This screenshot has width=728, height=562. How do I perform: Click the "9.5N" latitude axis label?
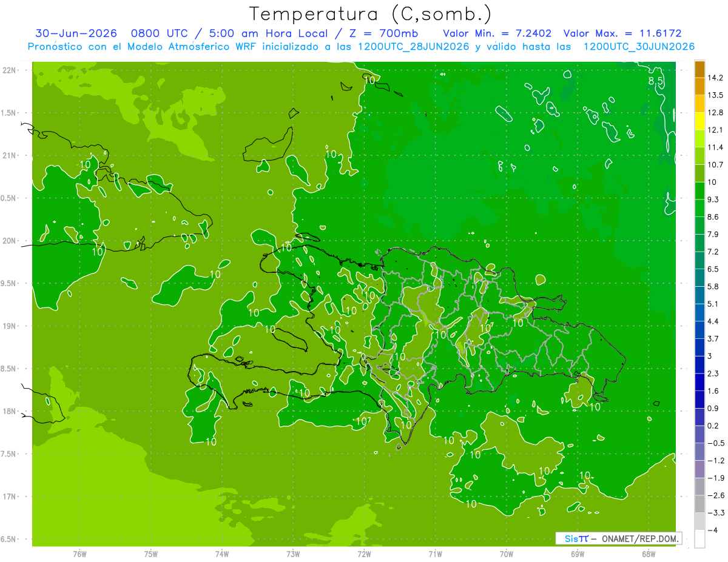point(9,284)
